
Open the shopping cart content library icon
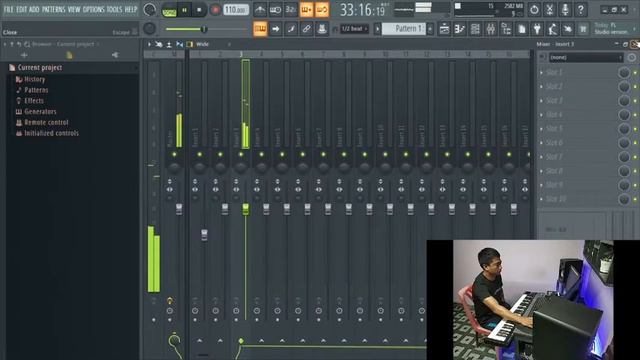(583, 29)
